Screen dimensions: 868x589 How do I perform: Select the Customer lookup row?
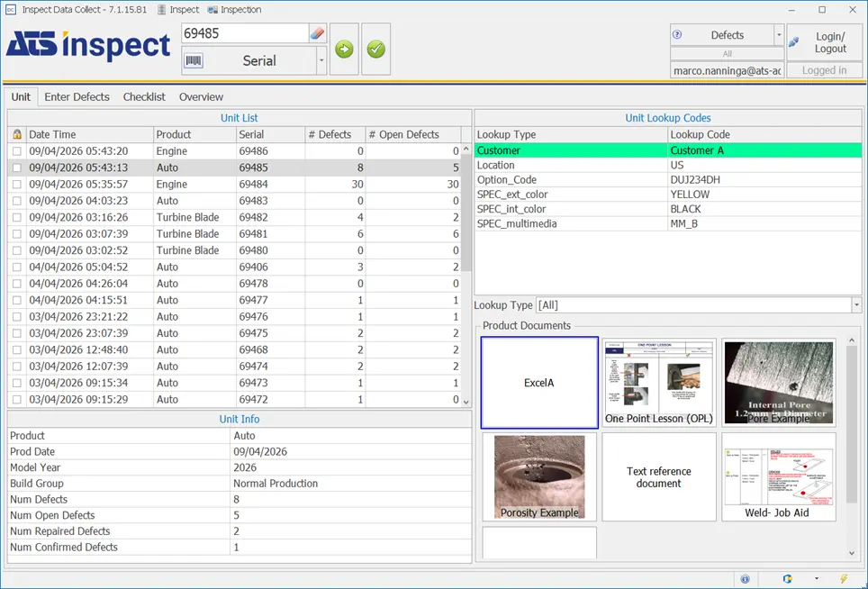point(668,150)
